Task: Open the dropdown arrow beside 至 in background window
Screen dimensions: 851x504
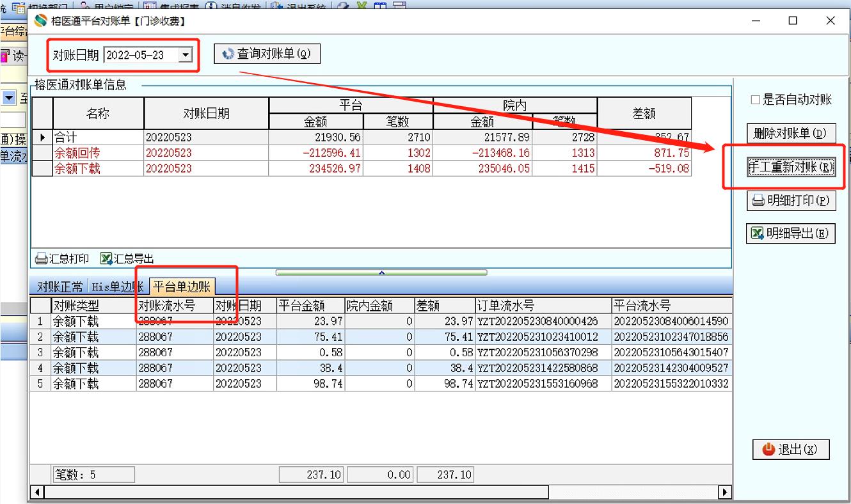Action: tap(10, 98)
